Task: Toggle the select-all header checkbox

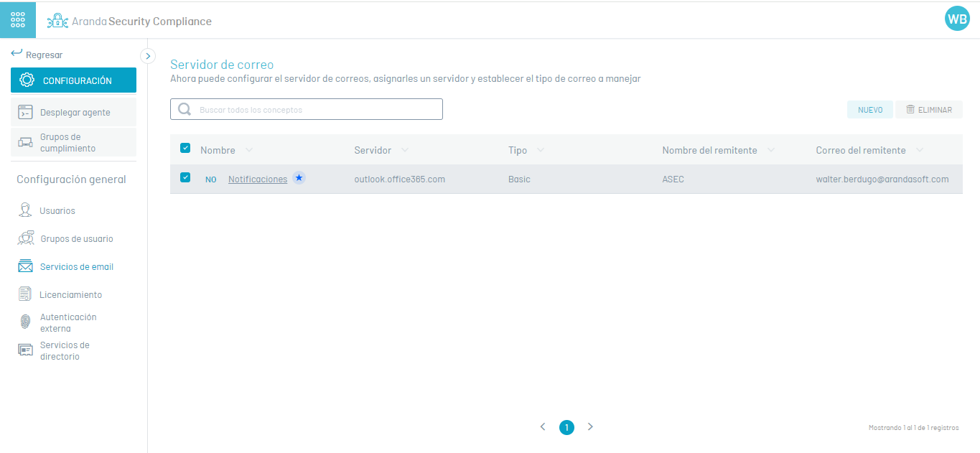Action: [185, 148]
